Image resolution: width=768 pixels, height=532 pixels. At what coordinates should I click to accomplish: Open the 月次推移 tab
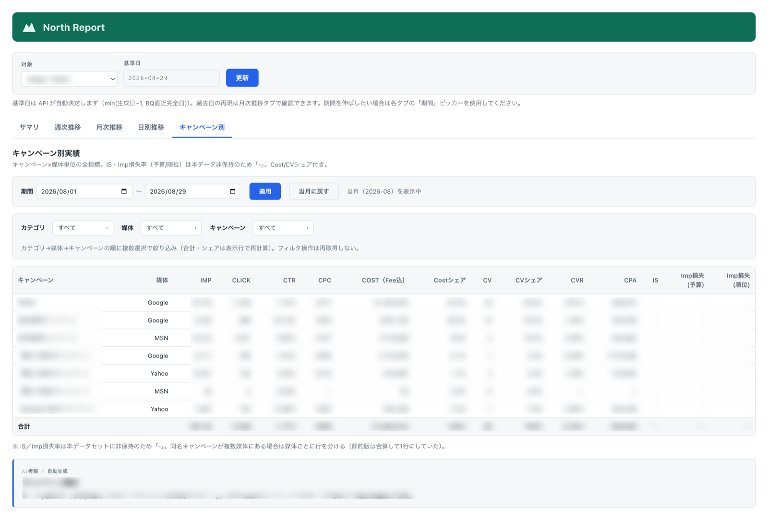(x=109, y=127)
